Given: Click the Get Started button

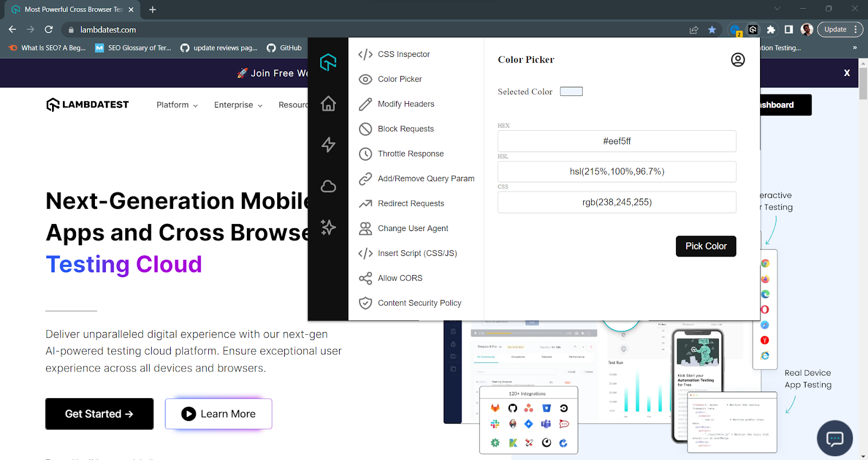Looking at the screenshot, I should click(99, 414).
